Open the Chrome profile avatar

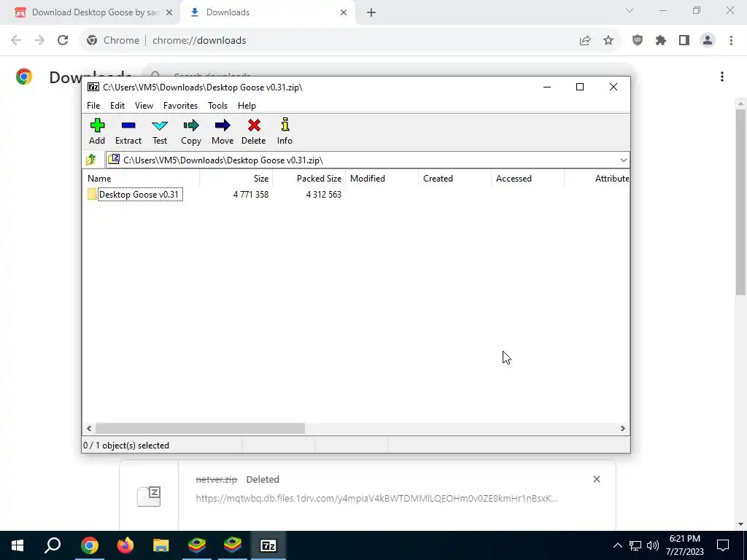(708, 41)
